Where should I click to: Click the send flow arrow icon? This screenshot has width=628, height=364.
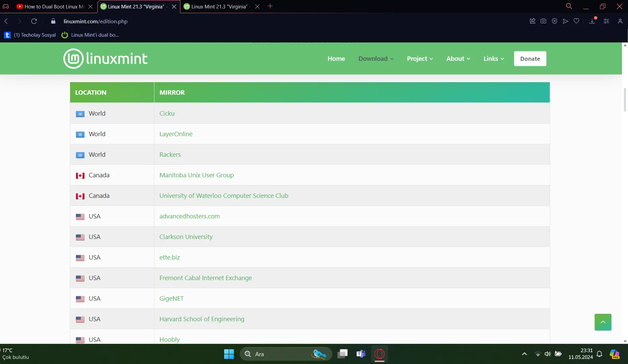coord(566,21)
